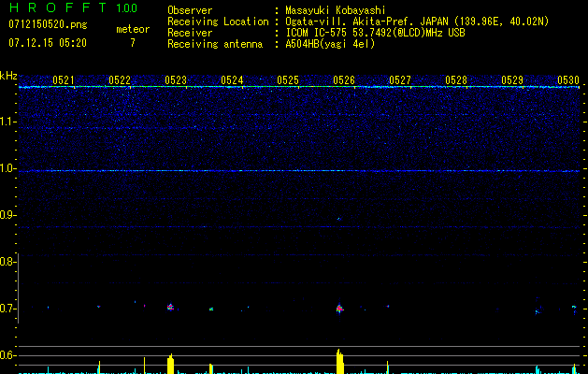Click the meteor count value 7
Image resolution: width=588 pixels, height=374 pixels.
coord(133,43)
